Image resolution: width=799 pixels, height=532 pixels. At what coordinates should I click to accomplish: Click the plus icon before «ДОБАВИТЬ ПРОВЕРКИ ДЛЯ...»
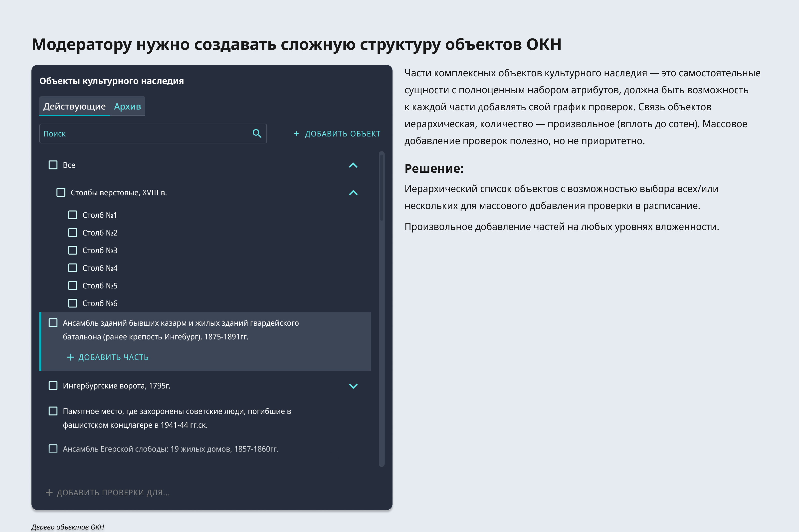[x=49, y=492]
